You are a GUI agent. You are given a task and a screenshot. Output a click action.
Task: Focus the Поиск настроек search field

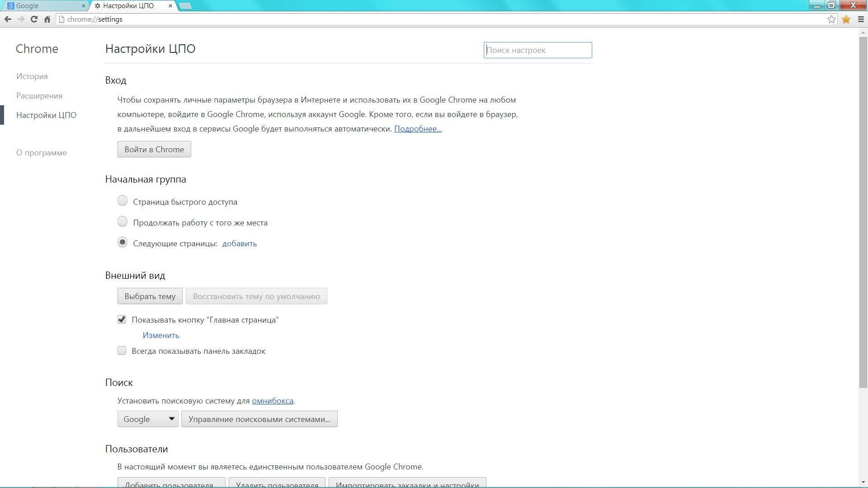coord(538,50)
